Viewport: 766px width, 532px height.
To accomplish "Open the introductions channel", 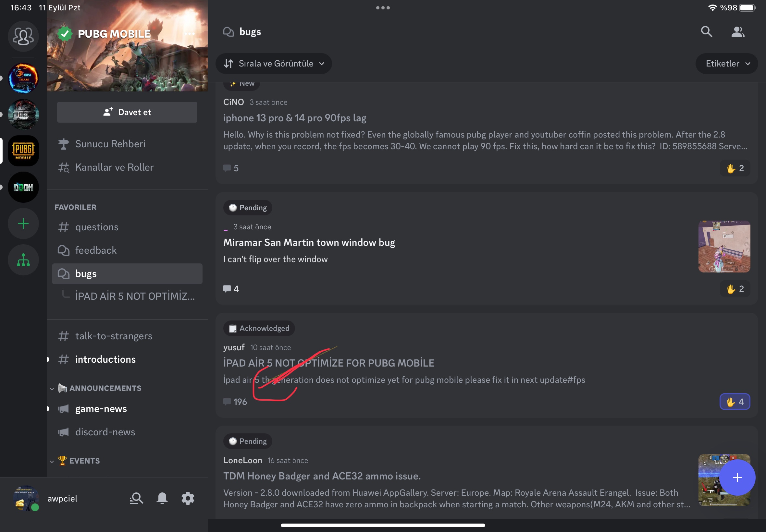I will tap(127, 359).
